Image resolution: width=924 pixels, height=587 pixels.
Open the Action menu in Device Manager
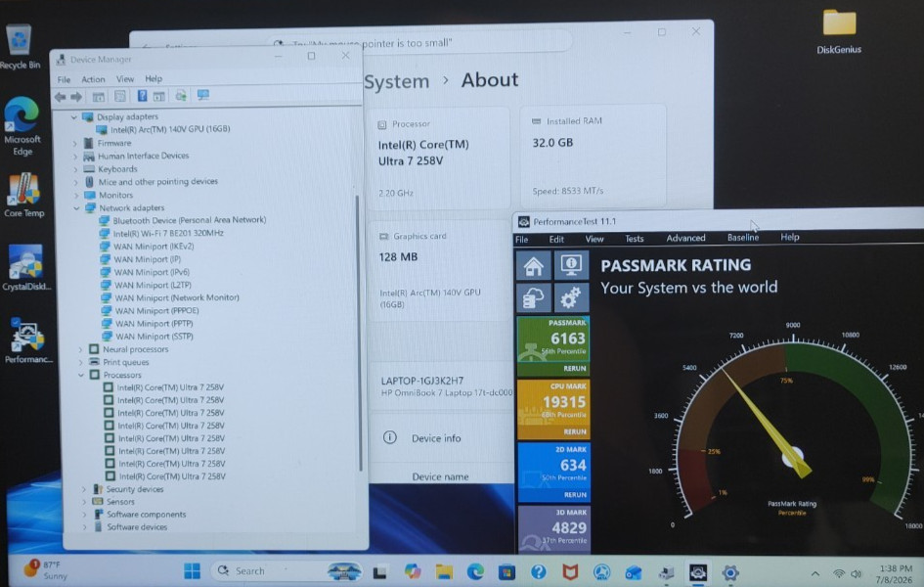tap(93, 79)
